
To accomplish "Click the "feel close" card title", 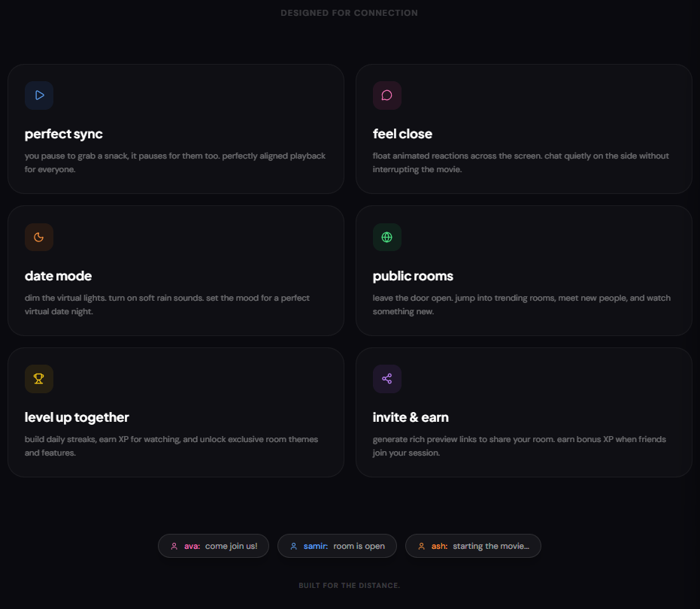I will point(402,134).
